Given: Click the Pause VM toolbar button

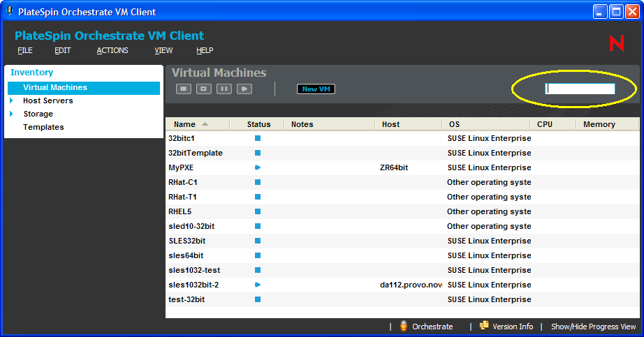Looking at the screenshot, I should [x=224, y=89].
